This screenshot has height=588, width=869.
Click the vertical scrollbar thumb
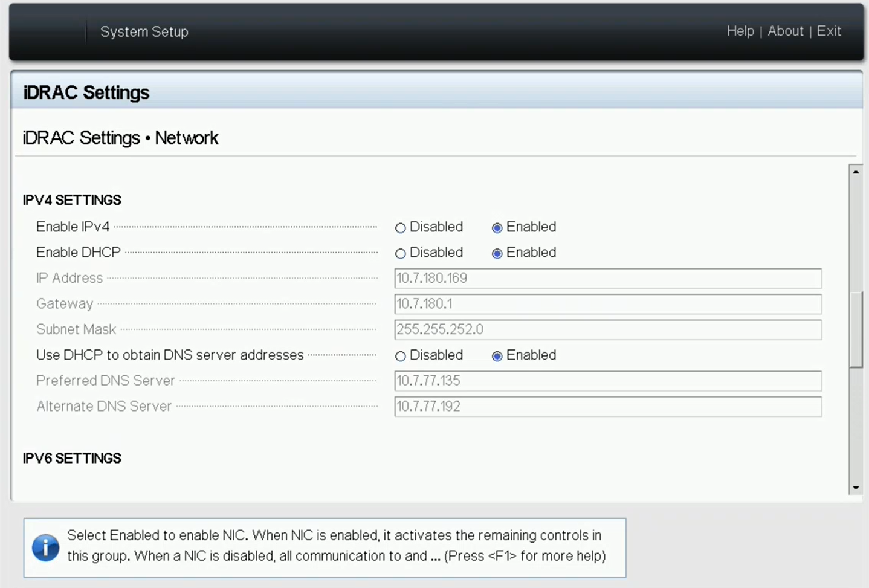(856, 329)
